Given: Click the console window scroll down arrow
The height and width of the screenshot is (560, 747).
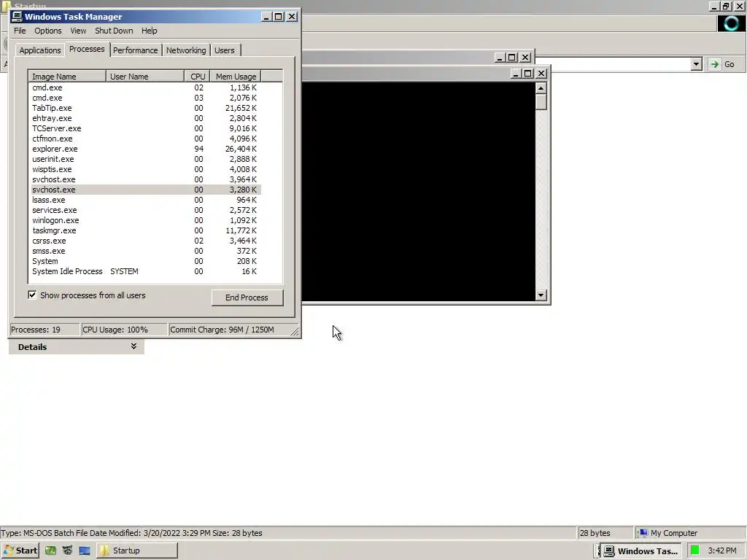Looking at the screenshot, I should click(x=541, y=295).
